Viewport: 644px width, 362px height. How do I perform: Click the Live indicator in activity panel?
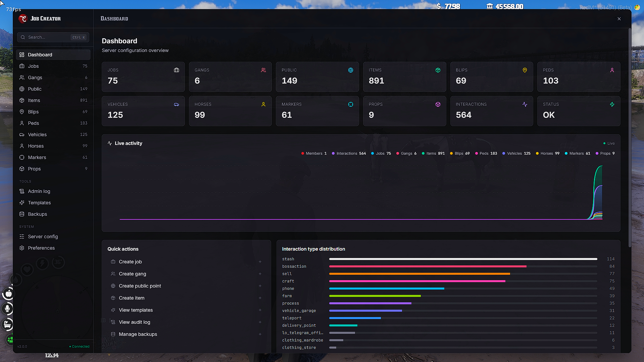coord(609,143)
